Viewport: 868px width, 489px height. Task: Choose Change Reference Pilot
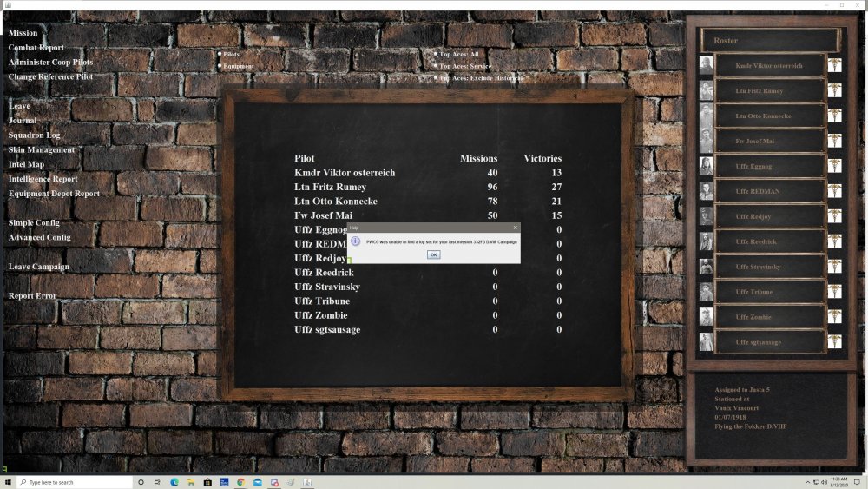click(x=50, y=76)
